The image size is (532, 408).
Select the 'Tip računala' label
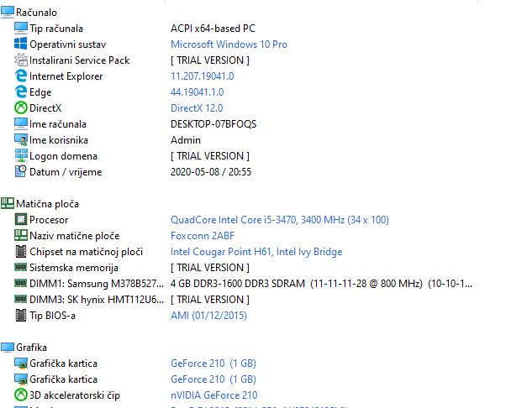(56, 29)
